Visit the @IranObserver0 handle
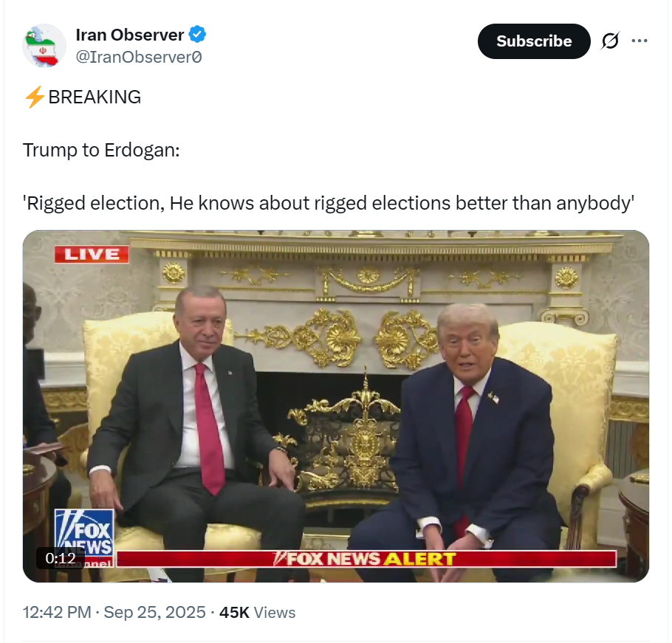The height and width of the screenshot is (643, 672). [x=139, y=57]
